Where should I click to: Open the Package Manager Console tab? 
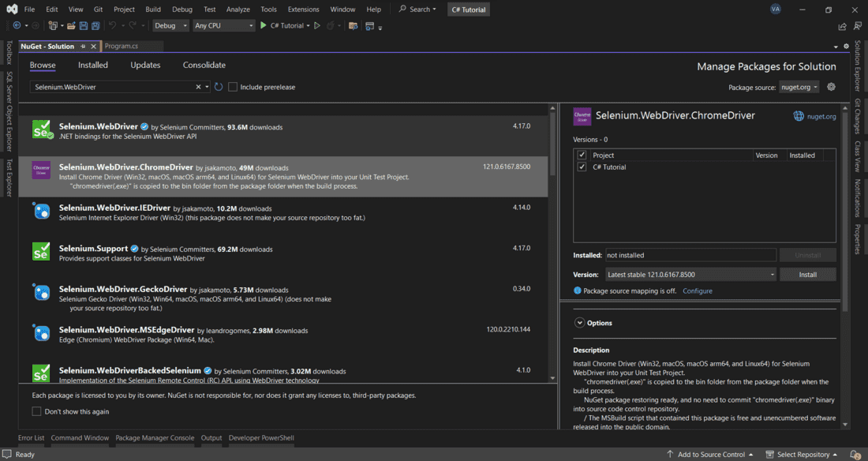click(155, 438)
